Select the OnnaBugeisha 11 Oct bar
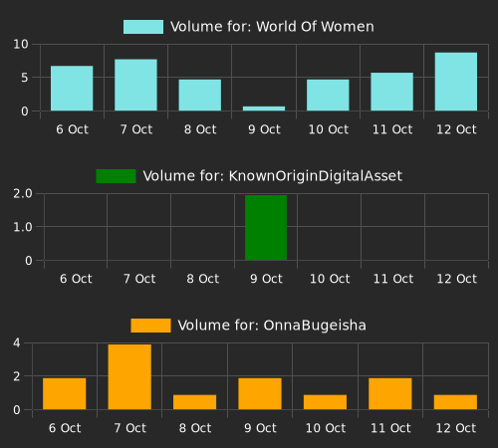Image resolution: width=498 pixels, height=448 pixels. click(x=390, y=393)
